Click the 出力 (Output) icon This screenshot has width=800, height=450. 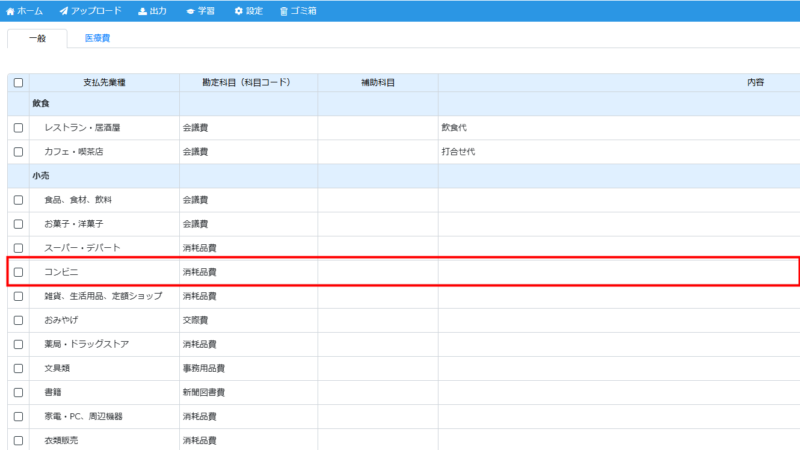pyautogui.click(x=142, y=11)
